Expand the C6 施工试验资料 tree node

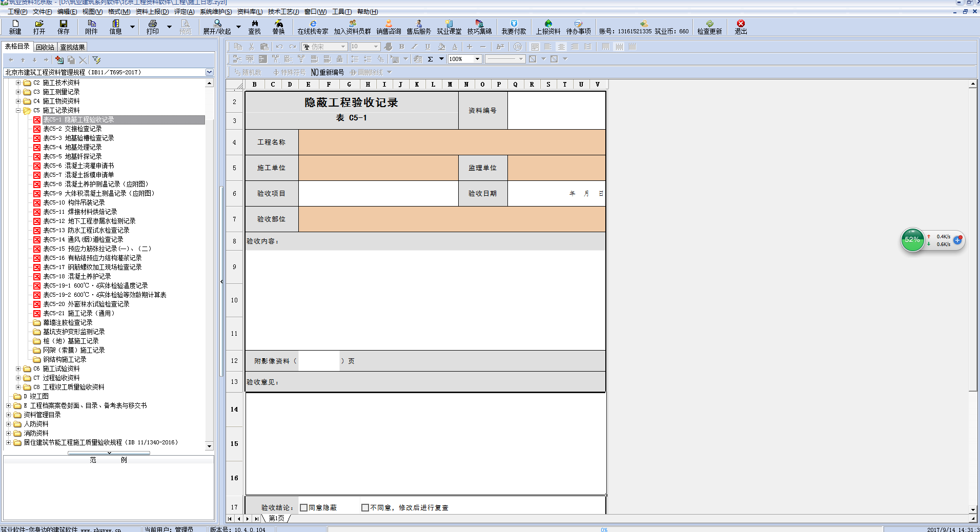click(18, 369)
